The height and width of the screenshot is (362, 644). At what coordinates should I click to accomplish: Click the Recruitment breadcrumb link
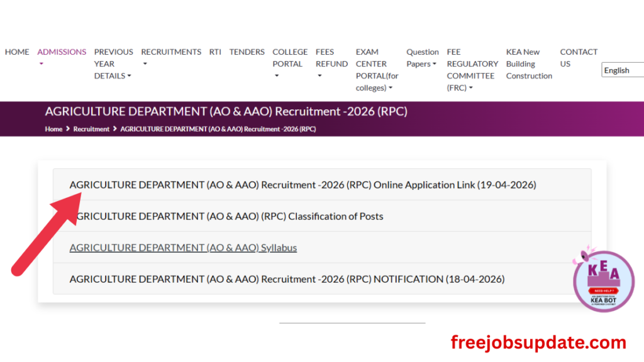pyautogui.click(x=91, y=129)
